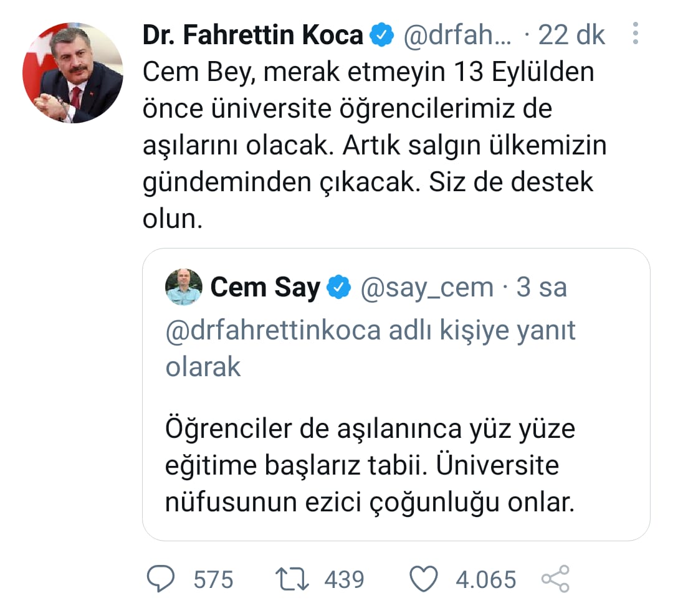
Task: Click the 439 retweet count
Action: pos(345,579)
